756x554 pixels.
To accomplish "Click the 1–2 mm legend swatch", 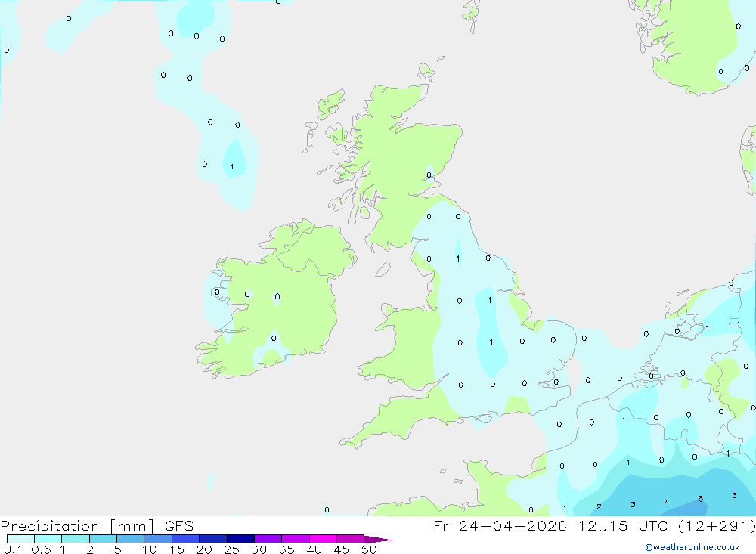I will click(76, 539).
